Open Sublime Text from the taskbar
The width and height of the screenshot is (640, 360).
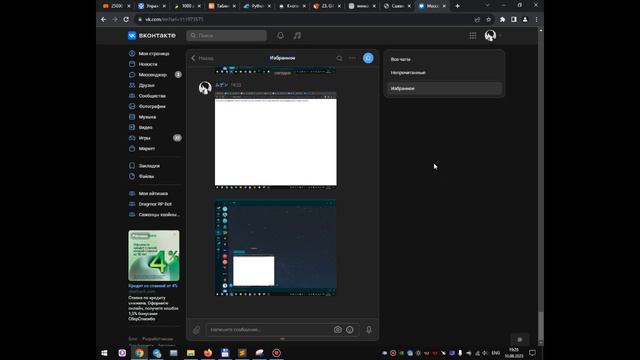pyautogui.click(x=242, y=353)
